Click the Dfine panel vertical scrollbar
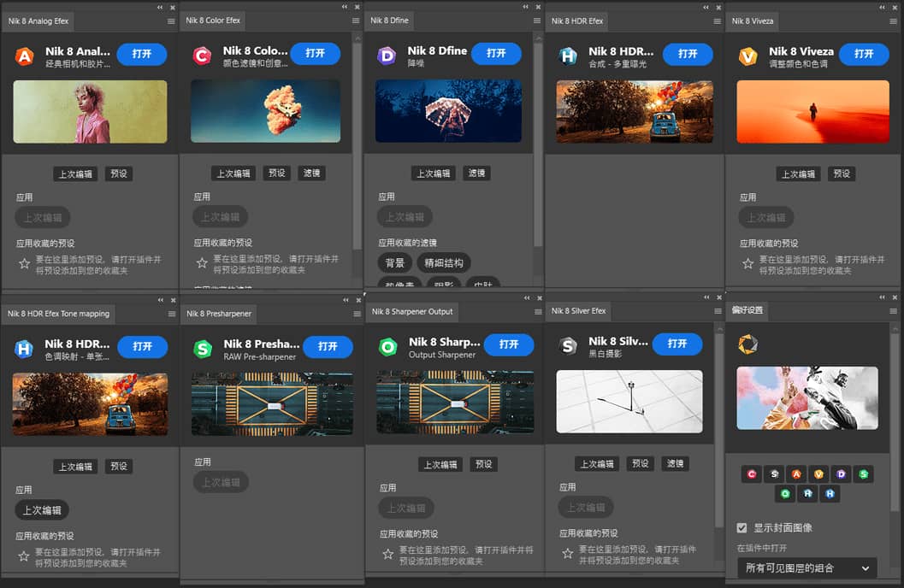The image size is (904, 588). (x=538, y=144)
